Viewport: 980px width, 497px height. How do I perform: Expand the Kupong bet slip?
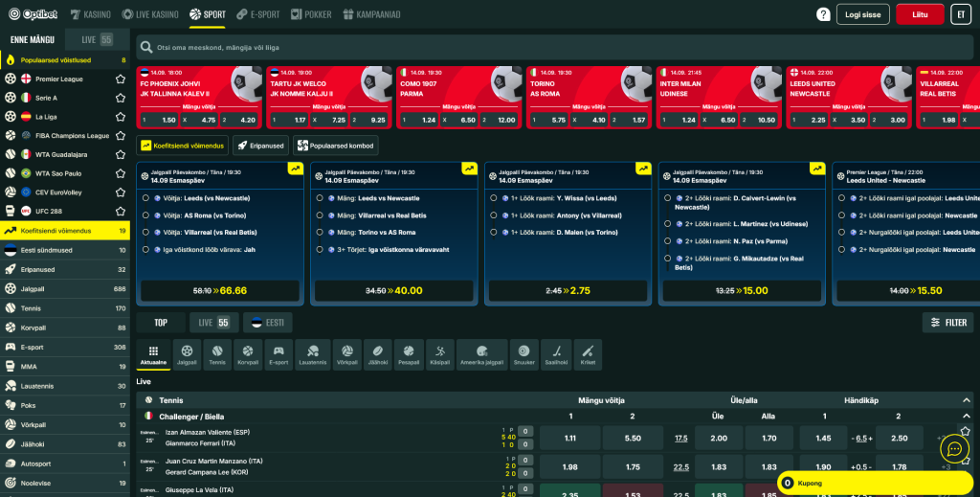875,483
